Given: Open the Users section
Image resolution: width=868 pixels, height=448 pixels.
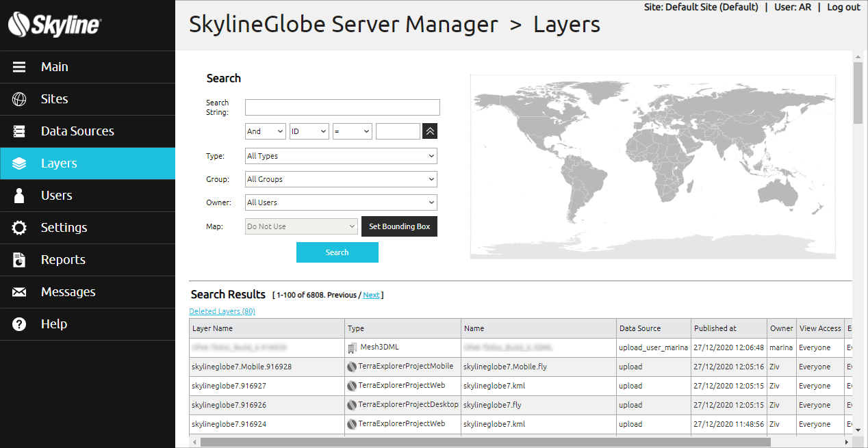Looking at the screenshot, I should [x=88, y=196].
